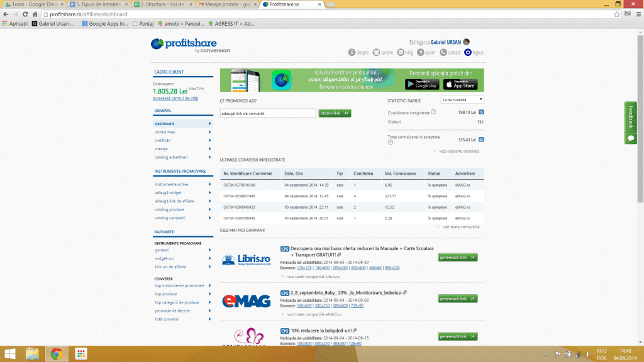Switch to 'Tools - Google Drive' browser tab

[34, 4]
